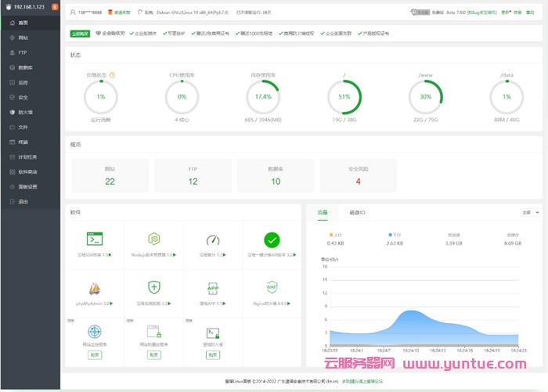This screenshot has width=548, height=392.
Task: Click 购买 under the website monitoring report
Action: point(95,355)
